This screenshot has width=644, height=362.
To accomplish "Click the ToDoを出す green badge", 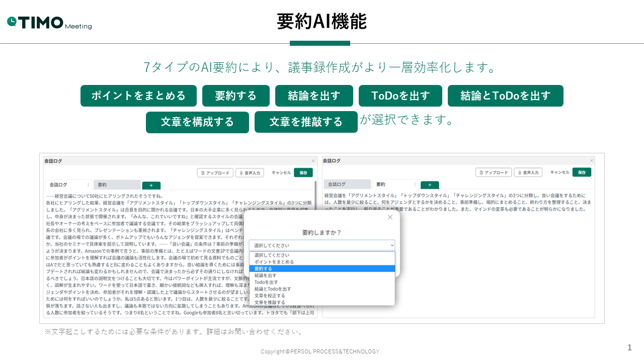I will [400, 96].
